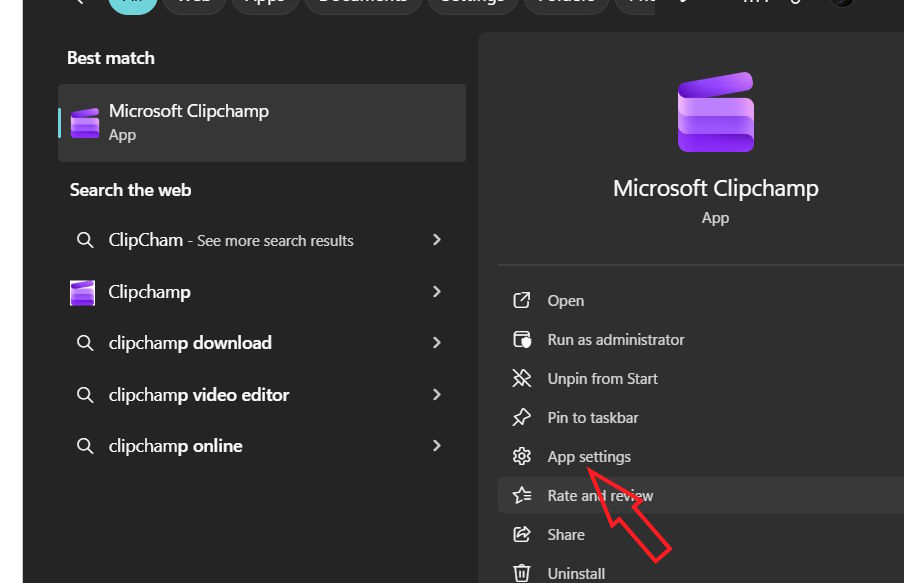Image resolution: width=904 pixels, height=583 pixels.
Task: Expand the clipchamp video editor suggestion chevron
Action: tap(436, 395)
